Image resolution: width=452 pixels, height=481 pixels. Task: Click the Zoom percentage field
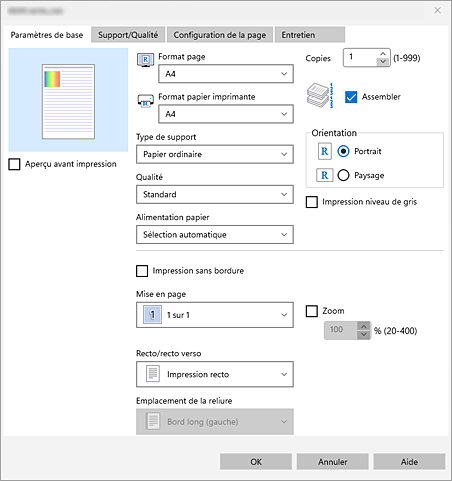coord(341,330)
